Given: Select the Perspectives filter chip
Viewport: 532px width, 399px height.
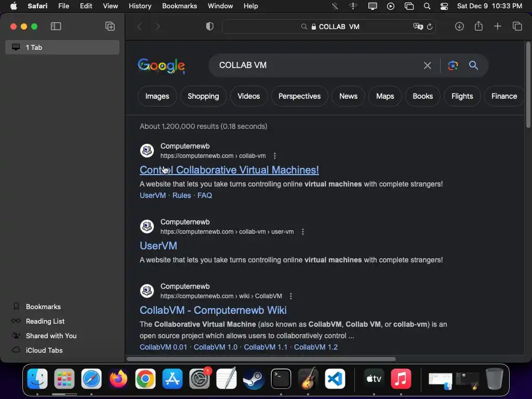Looking at the screenshot, I should tap(300, 96).
